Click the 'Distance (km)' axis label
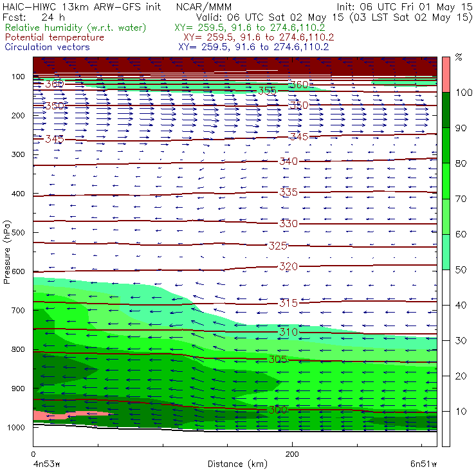The height and width of the screenshot is (476, 476). [x=237, y=464]
